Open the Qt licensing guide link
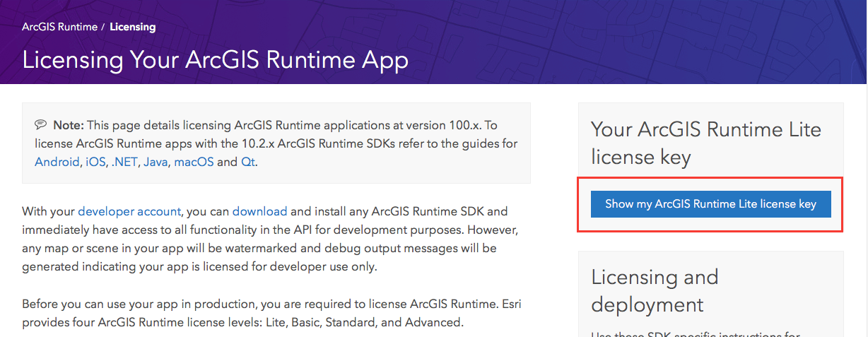This screenshot has width=868, height=337. tap(248, 162)
